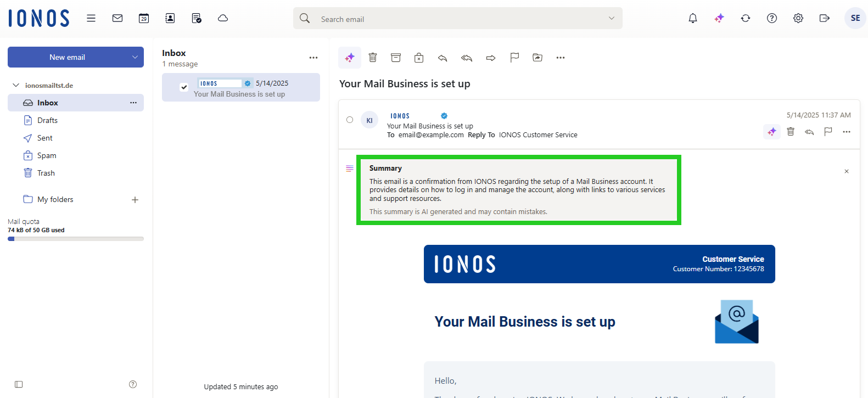This screenshot has width=868, height=398.
Task: Collapse the ionosmailtst.de account tree
Action: pyautogui.click(x=16, y=85)
